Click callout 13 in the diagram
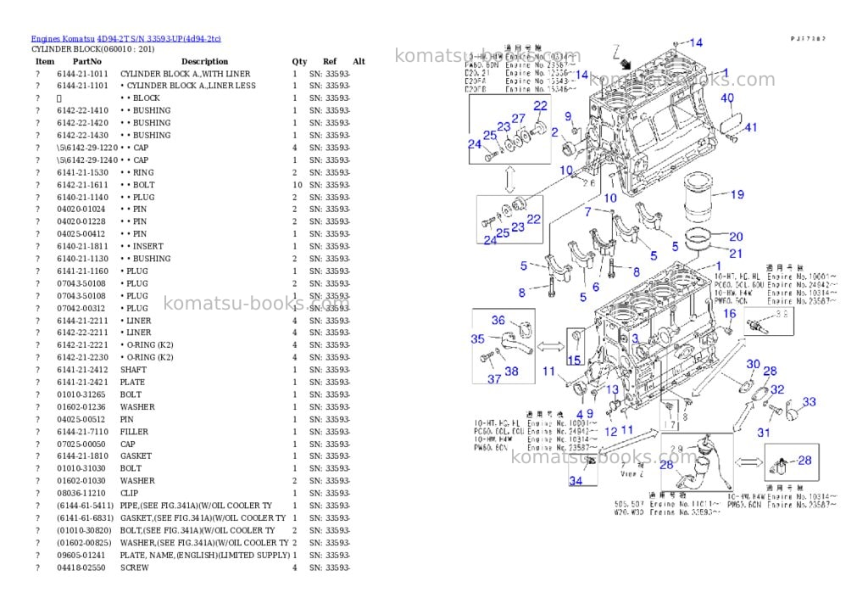Image resolution: width=868 pixels, height=615 pixels. click(x=612, y=389)
